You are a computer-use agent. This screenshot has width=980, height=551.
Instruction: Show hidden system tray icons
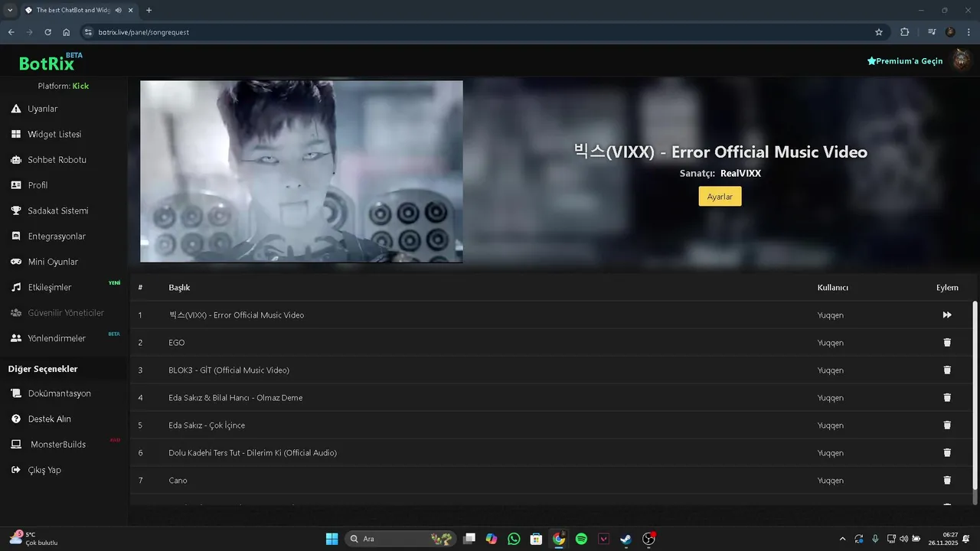click(x=843, y=539)
